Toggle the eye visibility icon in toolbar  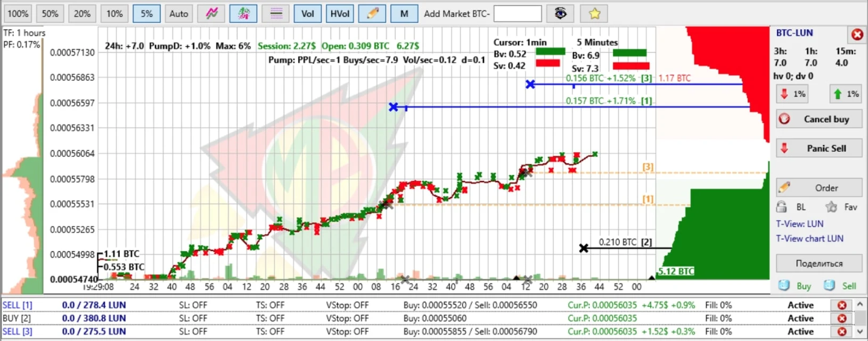(x=560, y=14)
